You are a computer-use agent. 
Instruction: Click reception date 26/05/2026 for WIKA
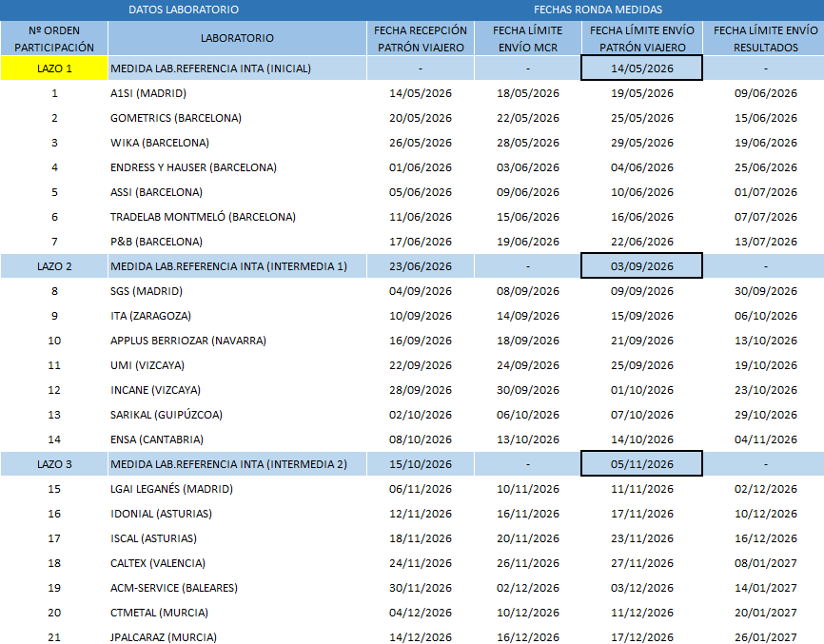(x=421, y=143)
